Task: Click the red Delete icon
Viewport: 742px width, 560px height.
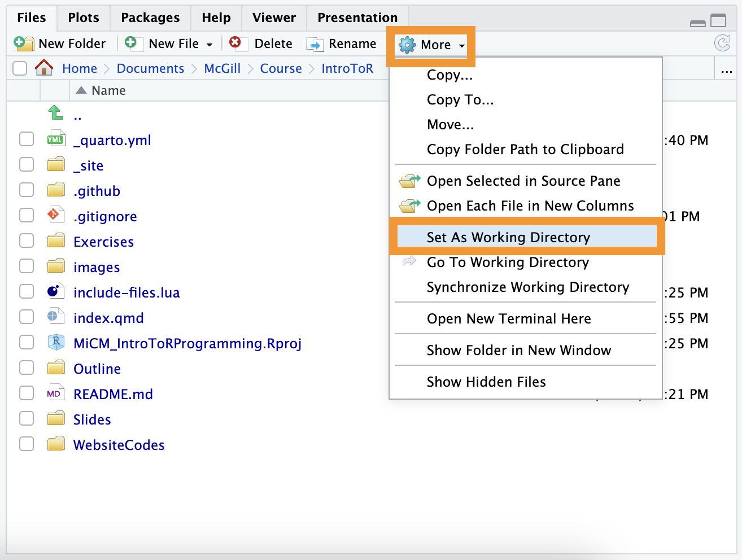Action: (x=235, y=43)
